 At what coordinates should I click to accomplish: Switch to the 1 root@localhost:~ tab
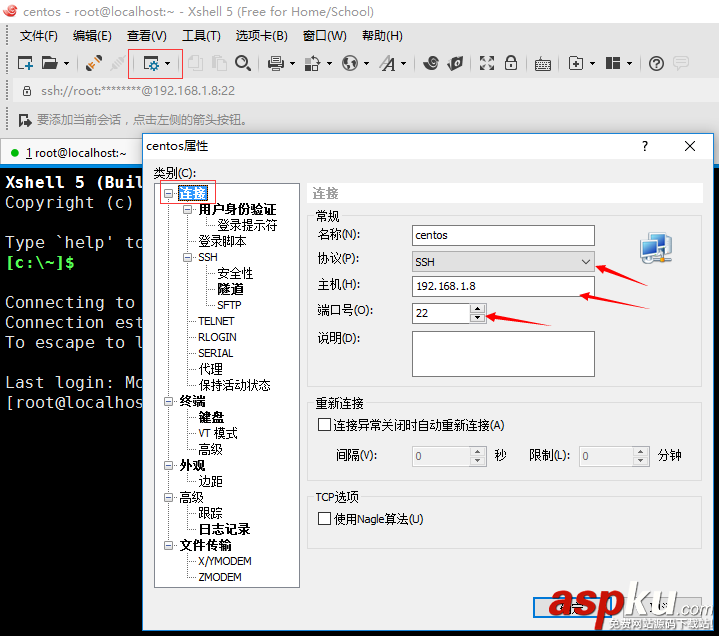[70, 153]
